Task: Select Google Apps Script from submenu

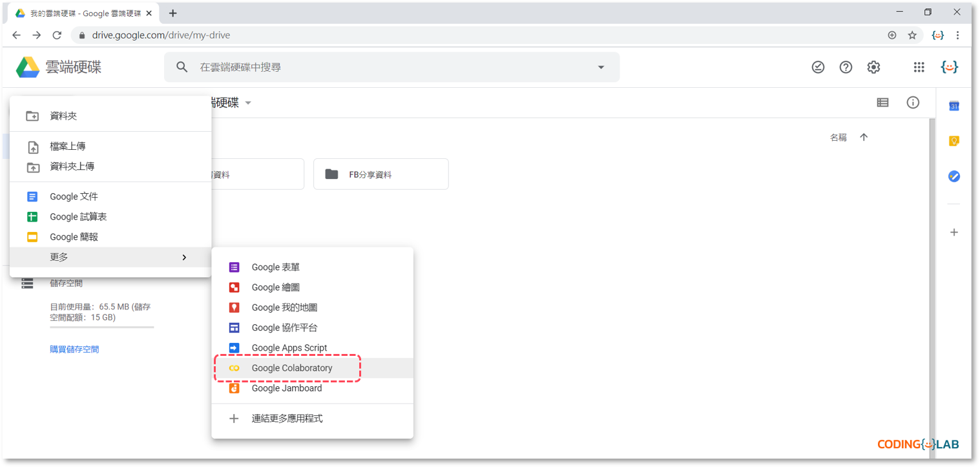Action: pyautogui.click(x=313, y=348)
